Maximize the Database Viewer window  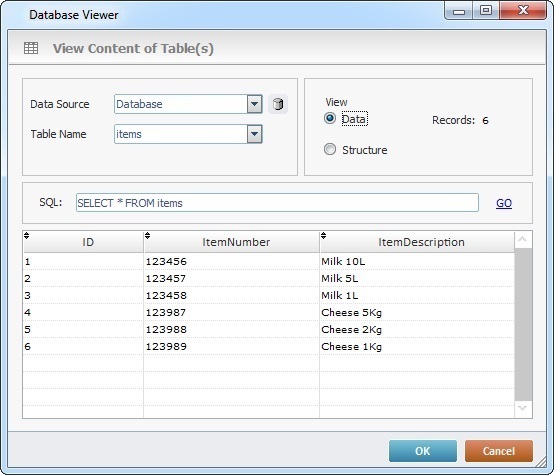[x=486, y=10]
